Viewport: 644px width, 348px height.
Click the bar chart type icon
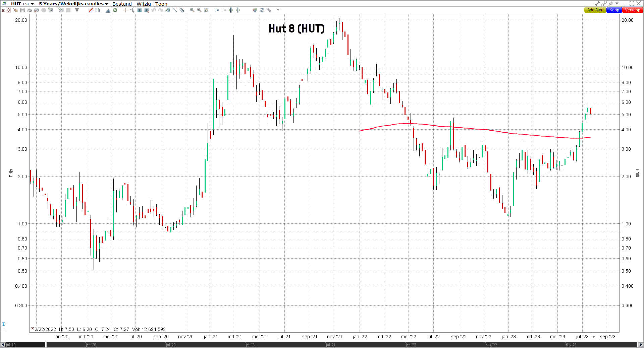click(x=98, y=10)
